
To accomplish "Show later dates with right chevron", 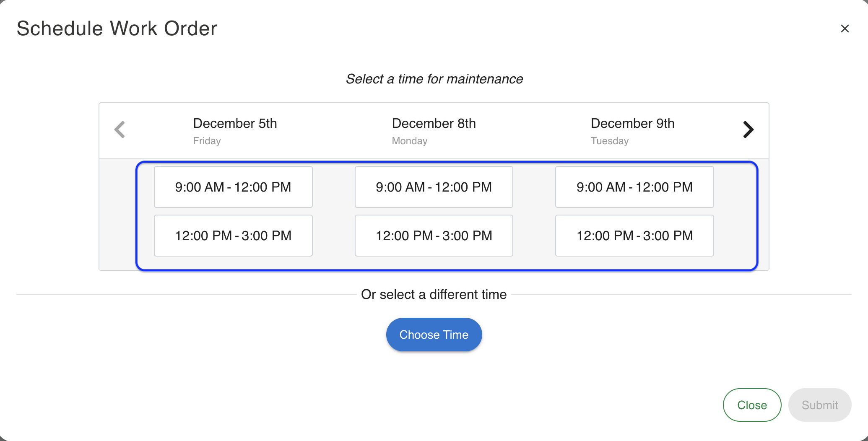I will point(748,130).
